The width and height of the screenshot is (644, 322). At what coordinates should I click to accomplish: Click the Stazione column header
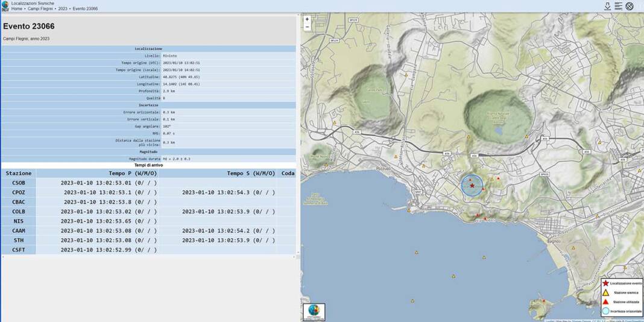click(x=19, y=173)
